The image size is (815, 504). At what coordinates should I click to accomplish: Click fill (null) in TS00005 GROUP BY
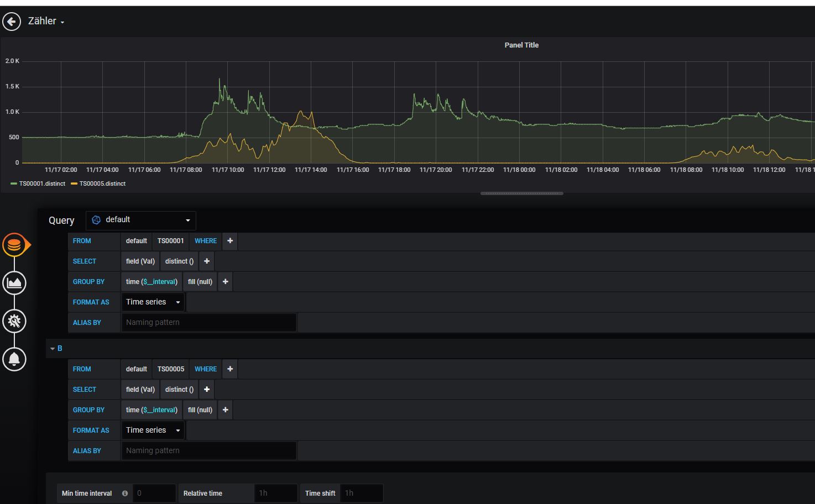tap(200, 410)
